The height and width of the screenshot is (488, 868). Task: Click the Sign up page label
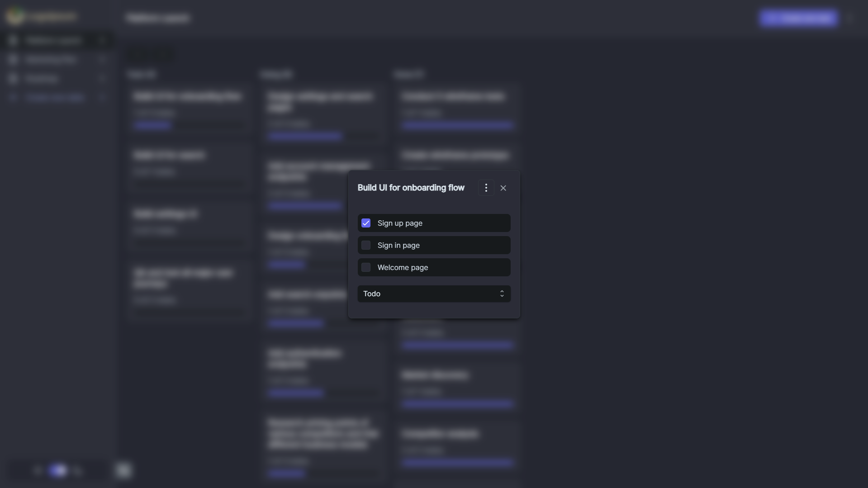coord(400,223)
